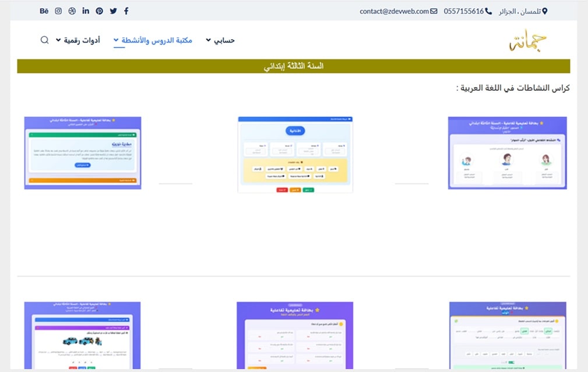Viewport: 588px width, 372px height.
Task: Visit the LinkedIn icon in header
Action: [86, 11]
